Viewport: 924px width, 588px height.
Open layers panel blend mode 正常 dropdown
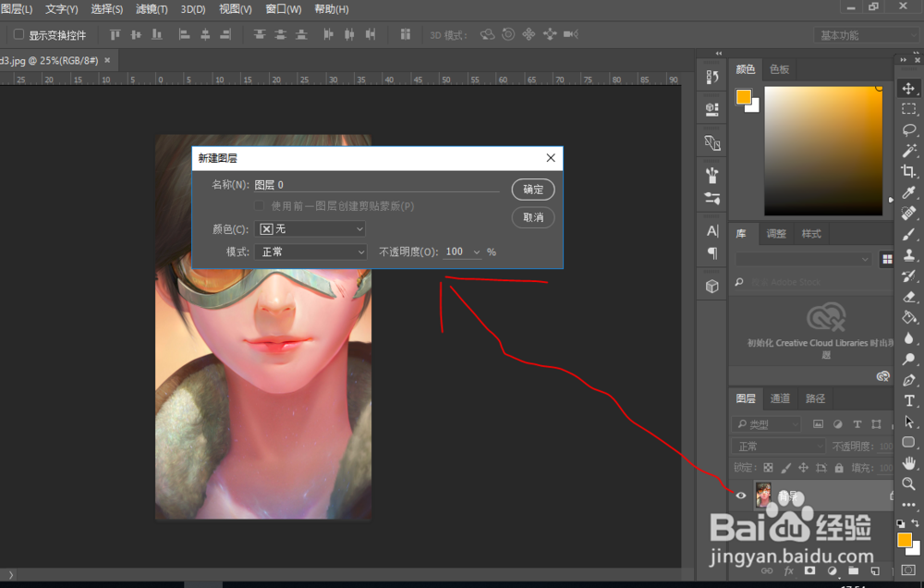click(x=778, y=447)
